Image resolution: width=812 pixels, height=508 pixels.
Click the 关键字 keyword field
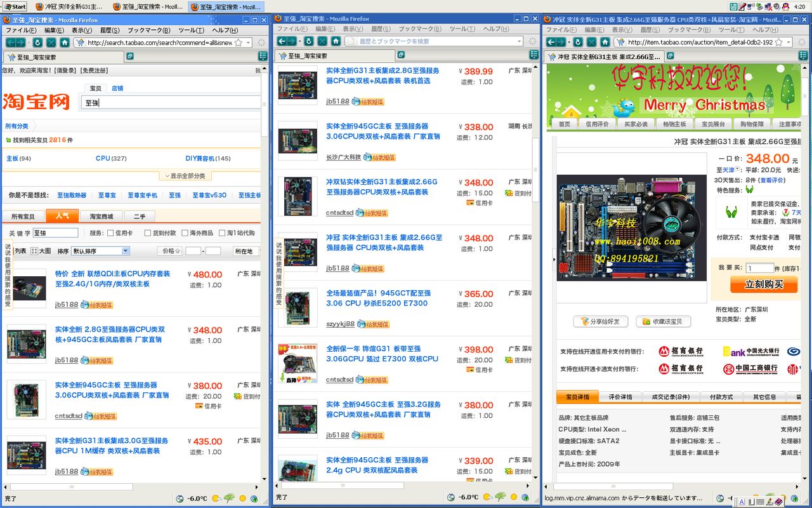[55, 233]
